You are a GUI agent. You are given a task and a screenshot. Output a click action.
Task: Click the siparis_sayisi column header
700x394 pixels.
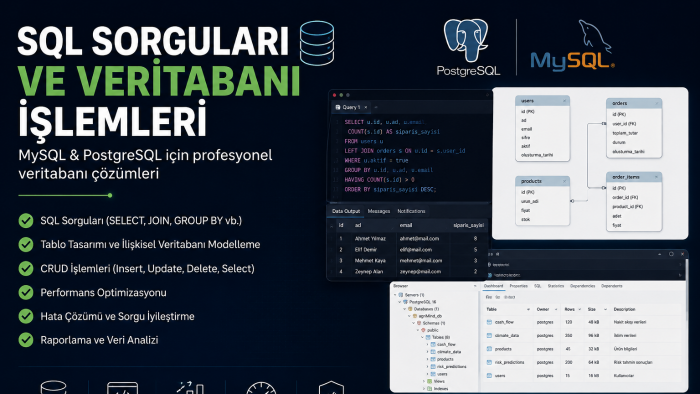[x=468, y=225]
